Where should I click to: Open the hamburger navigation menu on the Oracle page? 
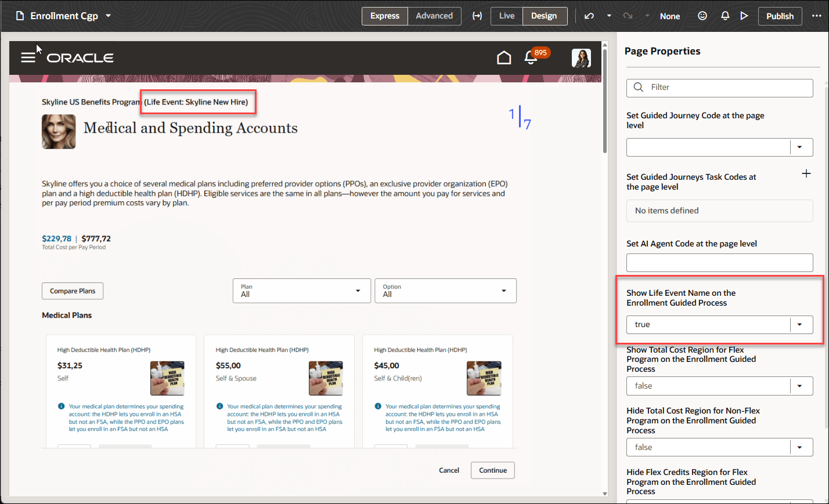(x=28, y=57)
